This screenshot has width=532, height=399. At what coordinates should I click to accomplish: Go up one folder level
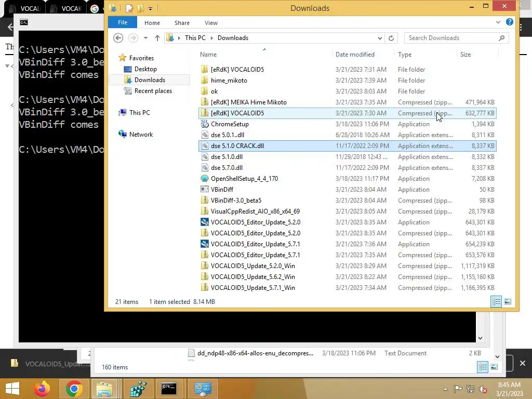[157, 38]
